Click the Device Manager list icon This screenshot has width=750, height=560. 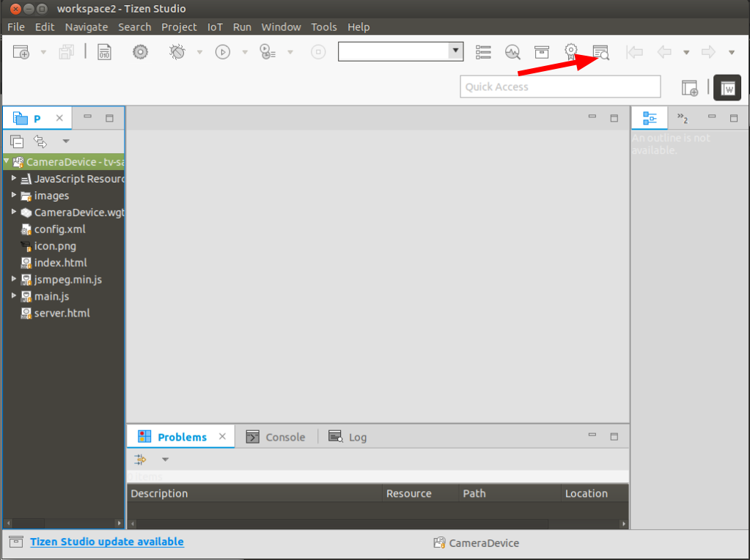pos(483,51)
